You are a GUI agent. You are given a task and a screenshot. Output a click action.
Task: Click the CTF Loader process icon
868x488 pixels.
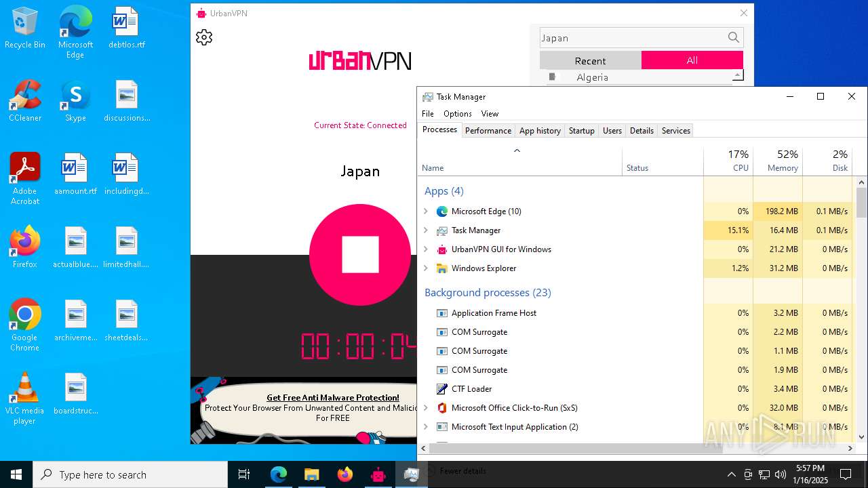(x=442, y=389)
